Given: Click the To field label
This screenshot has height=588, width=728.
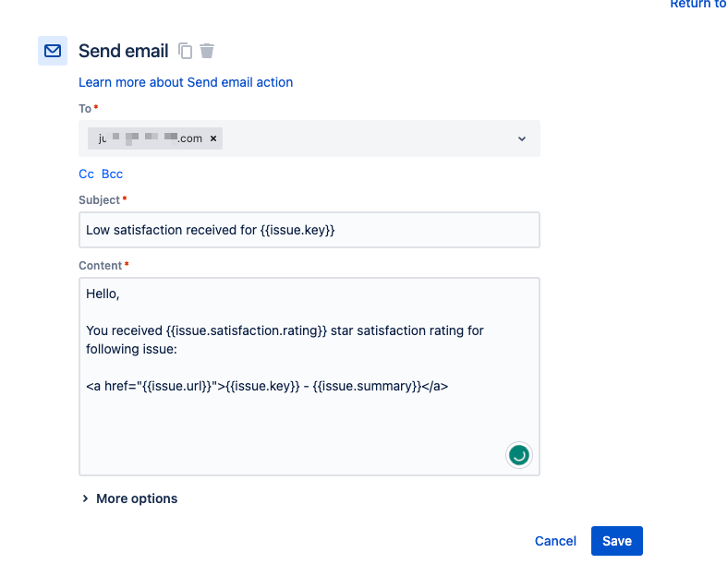Looking at the screenshot, I should [85, 109].
